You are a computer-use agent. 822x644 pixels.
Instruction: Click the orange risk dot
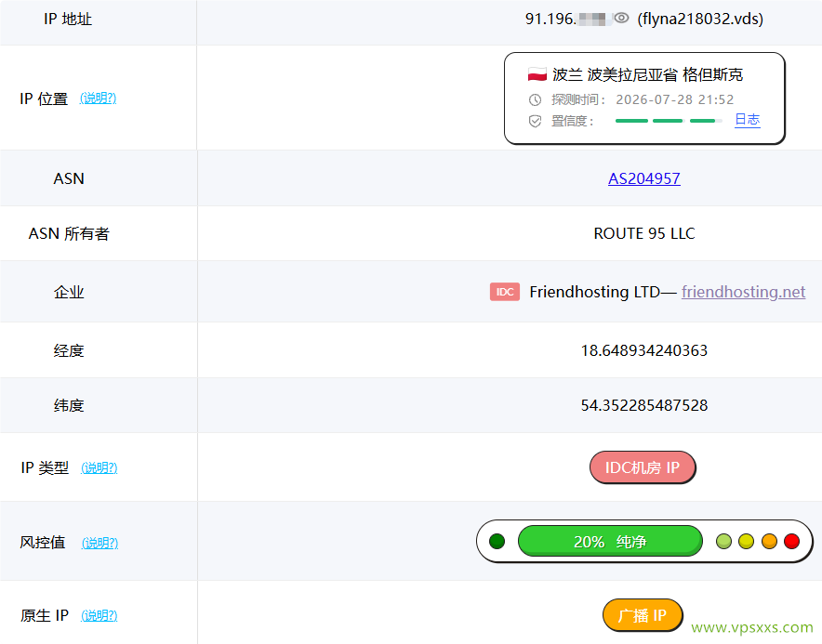tap(769, 541)
